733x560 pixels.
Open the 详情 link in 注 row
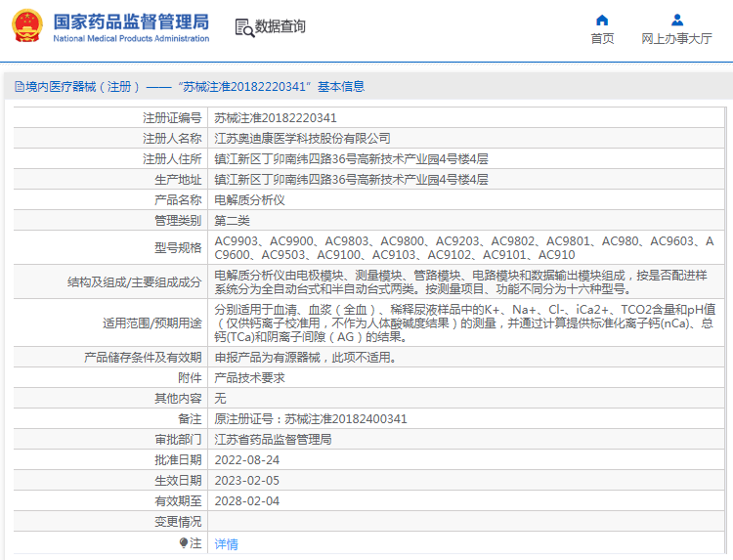coord(226,543)
